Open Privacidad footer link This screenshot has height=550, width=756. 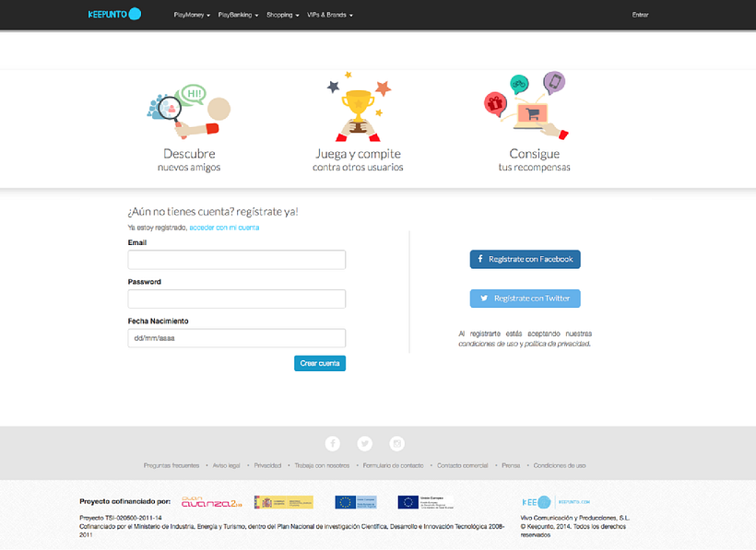[267, 466]
